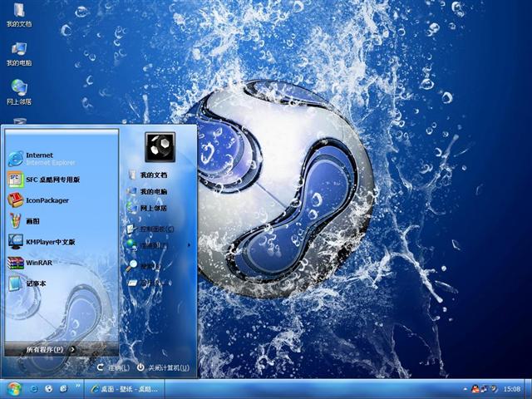Switch to the 桌面 - 壁纸 taskbar window
The height and width of the screenshot is (399, 532).
click(123, 388)
